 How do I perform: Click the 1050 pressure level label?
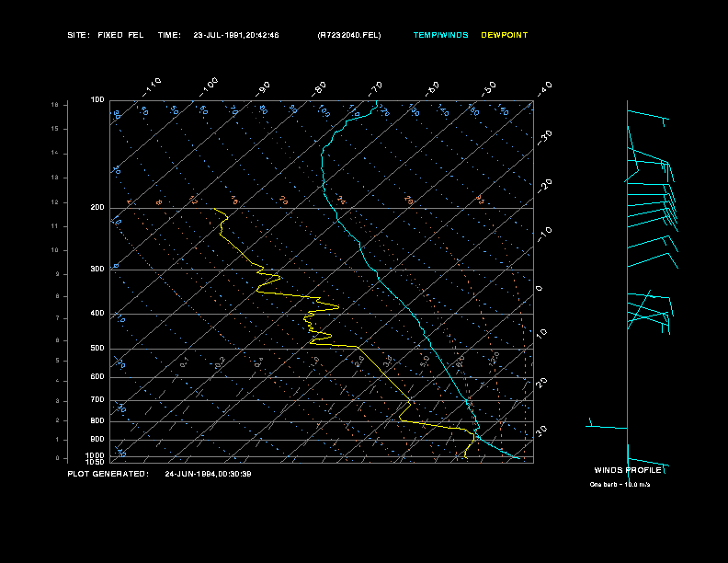(x=96, y=462)
